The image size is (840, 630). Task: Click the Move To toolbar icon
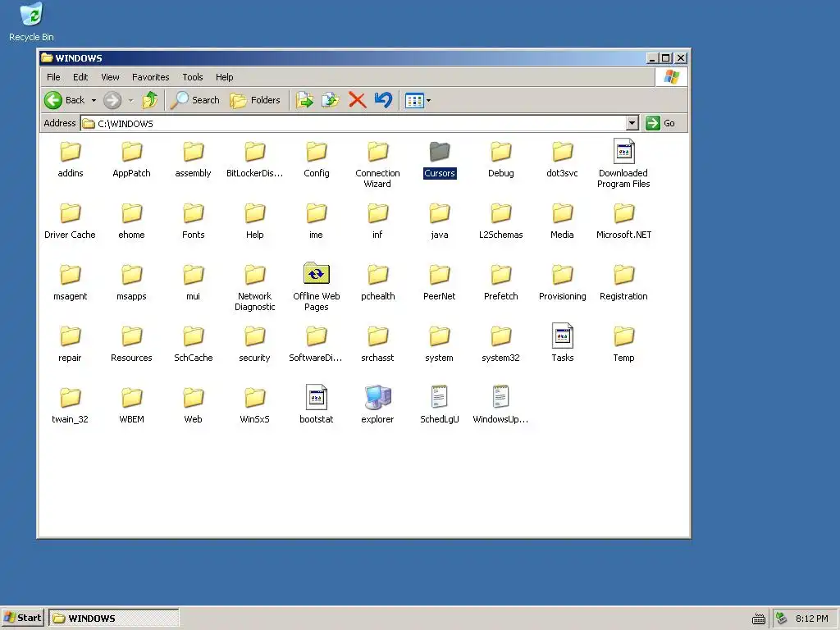point(304,100)
